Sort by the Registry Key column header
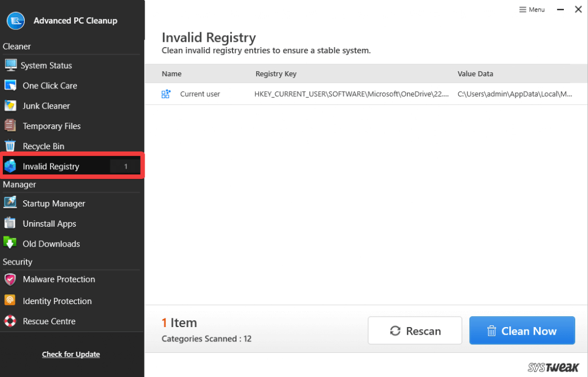Viewport: 588px width, 377px height. point(276,74)
